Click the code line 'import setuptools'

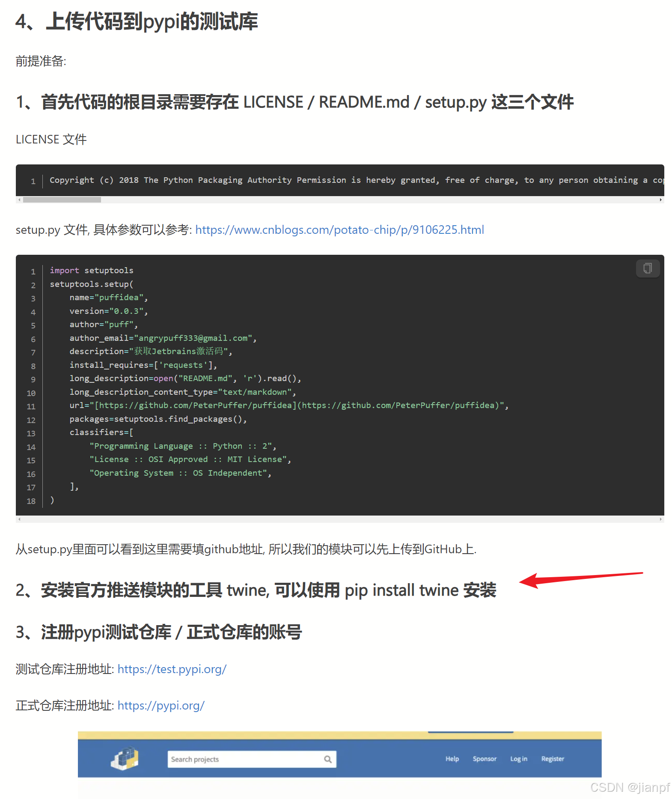point(92,271)
